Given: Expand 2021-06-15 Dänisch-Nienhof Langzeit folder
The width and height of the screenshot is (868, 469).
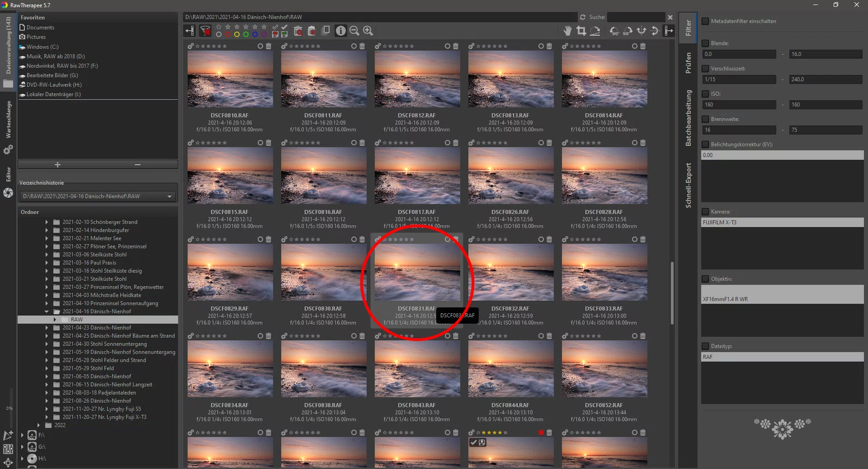Looking at the screenshot, I should pos(47,384).
